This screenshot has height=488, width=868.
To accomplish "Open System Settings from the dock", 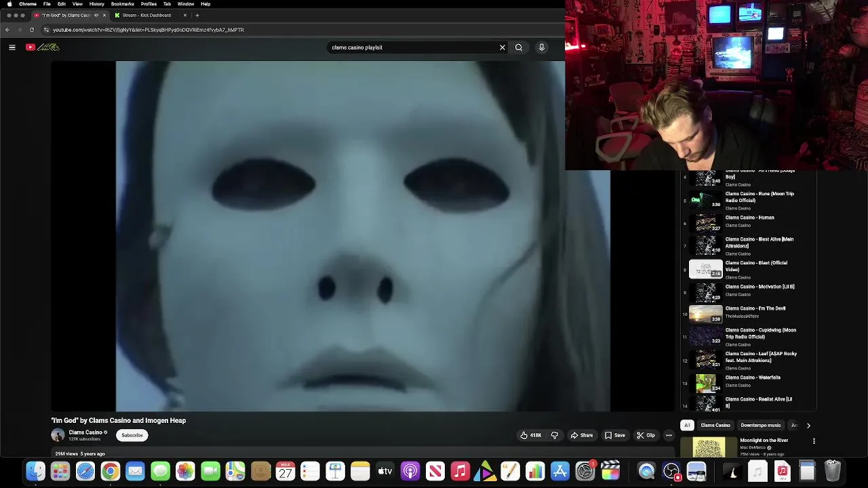I will click(585, 470).
